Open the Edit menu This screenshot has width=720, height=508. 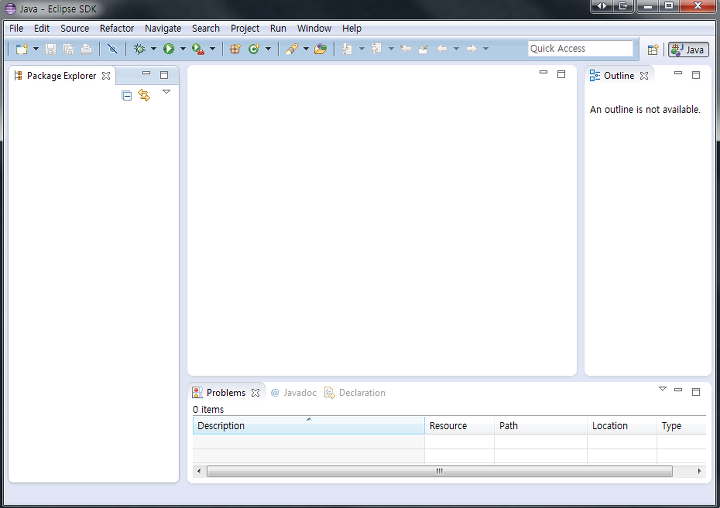click(42, 28)
